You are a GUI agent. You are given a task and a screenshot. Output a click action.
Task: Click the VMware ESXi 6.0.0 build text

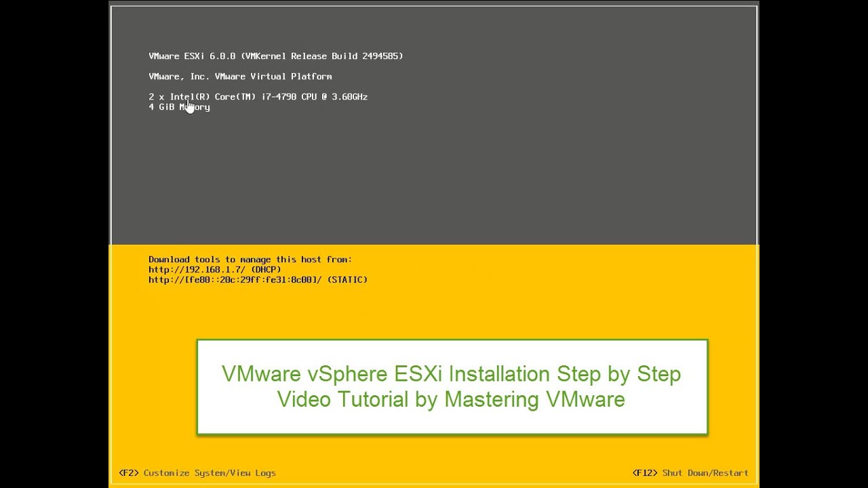(x=276, y=56)
